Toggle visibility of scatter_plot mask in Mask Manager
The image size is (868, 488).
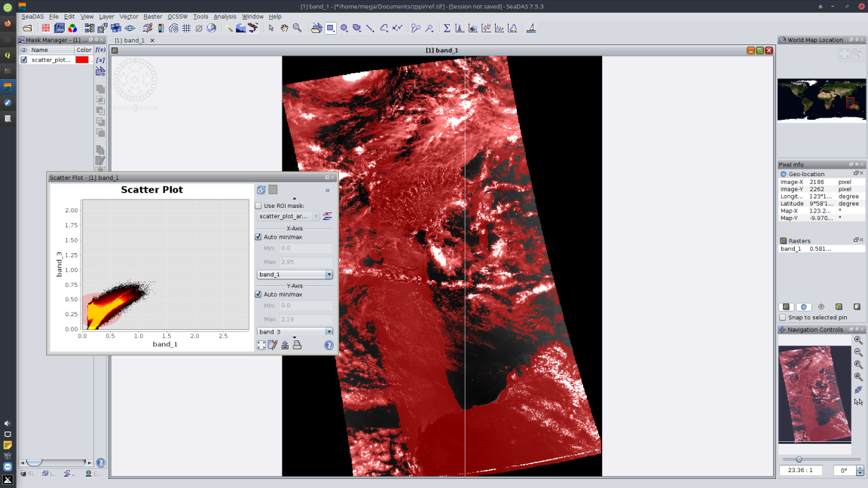(23, 59)
